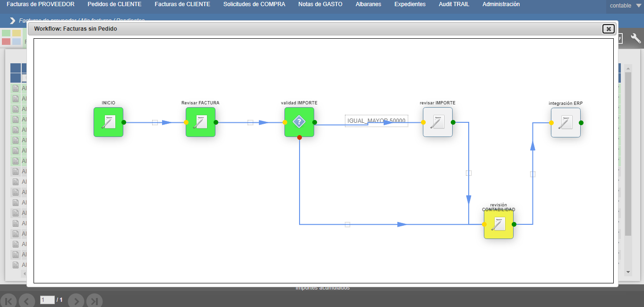Screen dimensions: 644x307
Task: Click the Administración menu item
Action: click(x=501, y=4)
